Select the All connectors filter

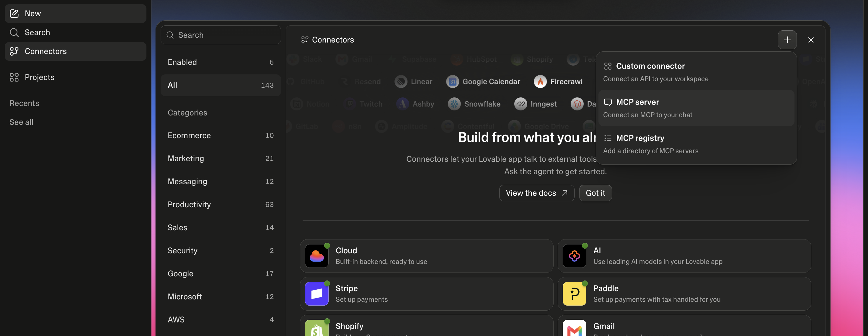tap(221, 85)
